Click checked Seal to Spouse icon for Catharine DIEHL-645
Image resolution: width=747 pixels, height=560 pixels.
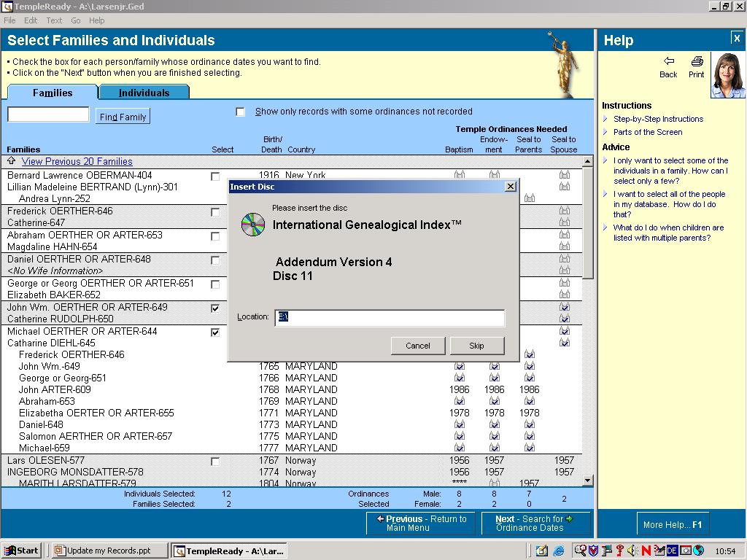click(565, 343)
